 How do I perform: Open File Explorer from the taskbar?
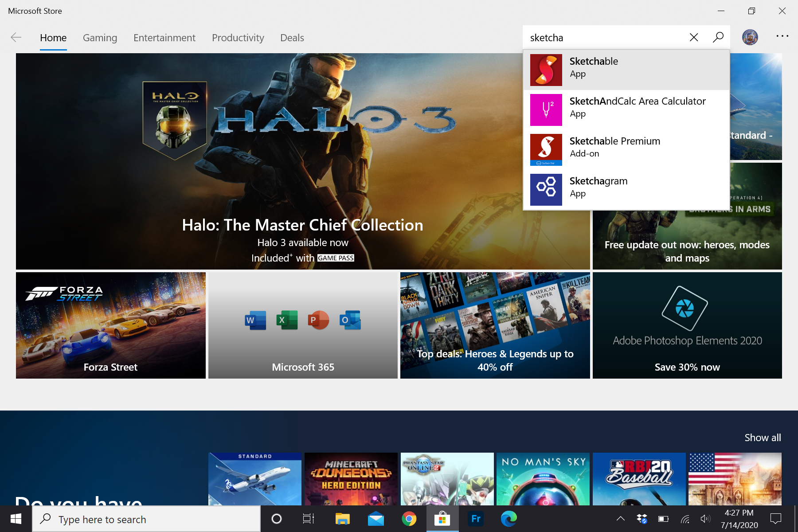(343, 519)
